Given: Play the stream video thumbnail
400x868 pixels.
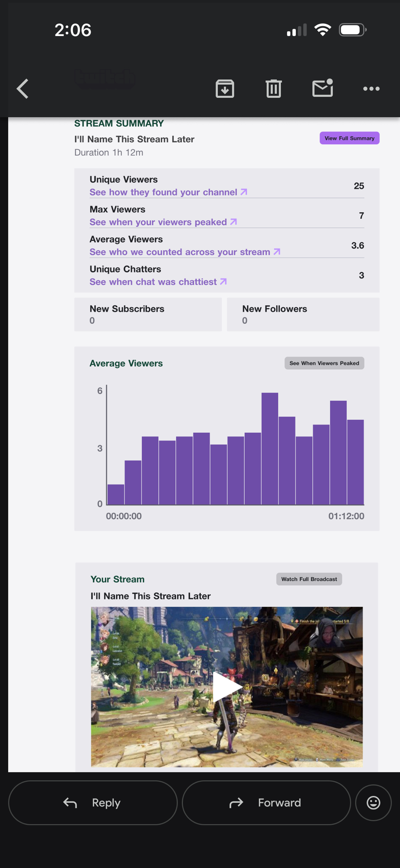Looking at the screenshot, I should pos(226,687).
